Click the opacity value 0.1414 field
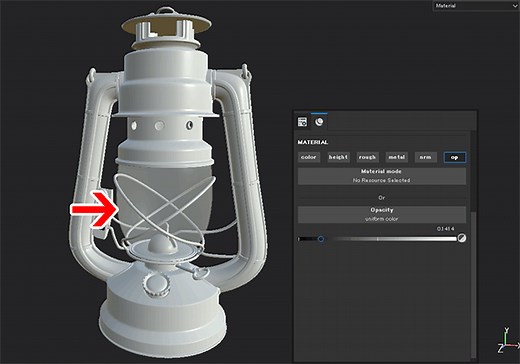Viewport: 520px width, 364px height. (445, 229)
